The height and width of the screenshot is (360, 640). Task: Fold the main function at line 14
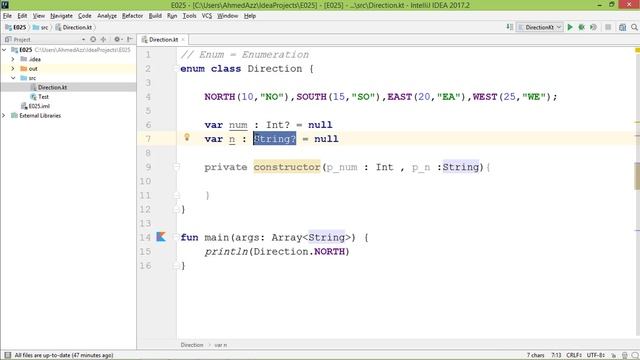coord(176,237)
